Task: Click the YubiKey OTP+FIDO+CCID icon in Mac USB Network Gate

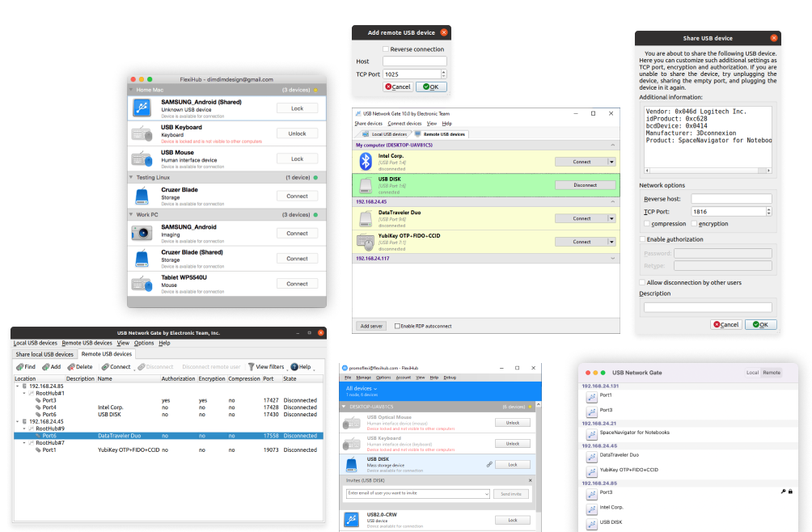Action: (591, 471)
